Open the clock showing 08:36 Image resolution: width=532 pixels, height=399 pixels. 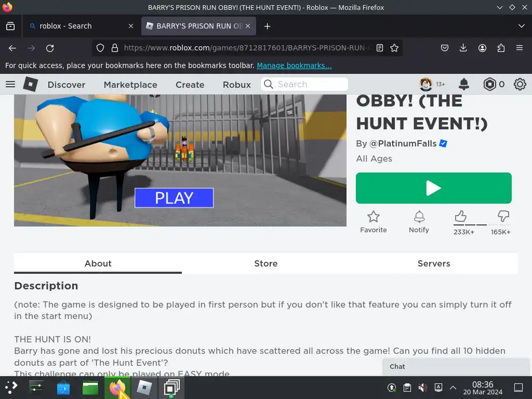(483, 388)
